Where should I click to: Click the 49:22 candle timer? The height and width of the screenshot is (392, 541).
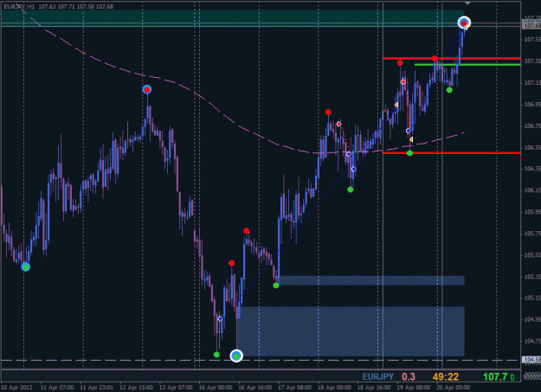pos(446,376)
